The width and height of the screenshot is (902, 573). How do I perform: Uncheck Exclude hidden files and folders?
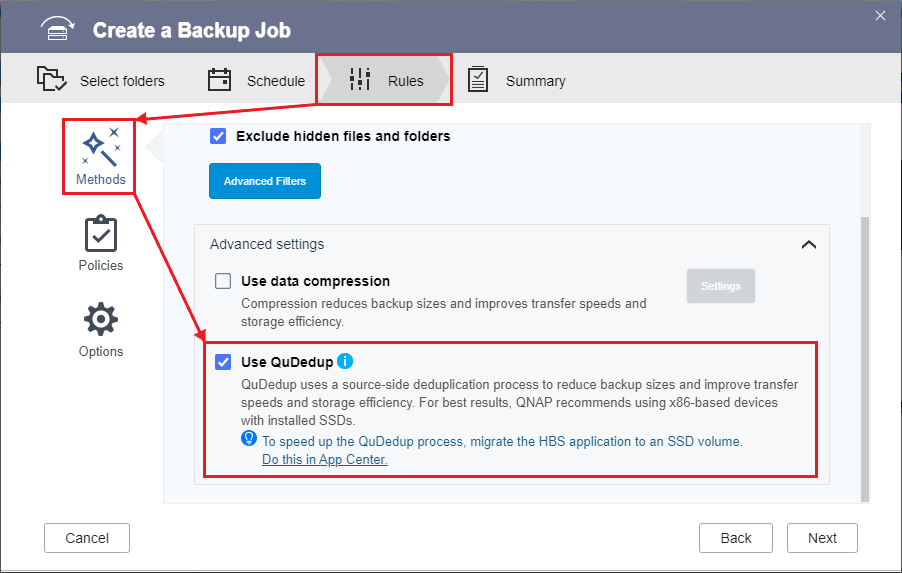218,136
